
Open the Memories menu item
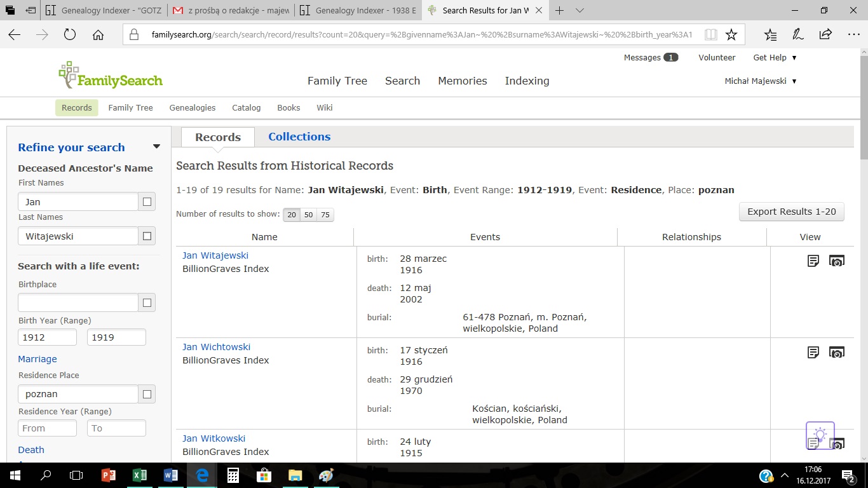[462, 81]
